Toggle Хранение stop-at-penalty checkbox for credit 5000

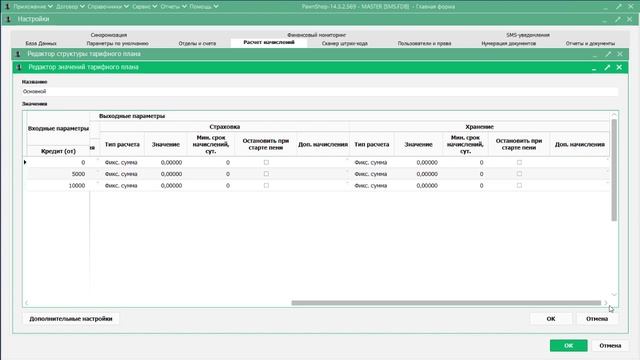(x=519, y=174)
